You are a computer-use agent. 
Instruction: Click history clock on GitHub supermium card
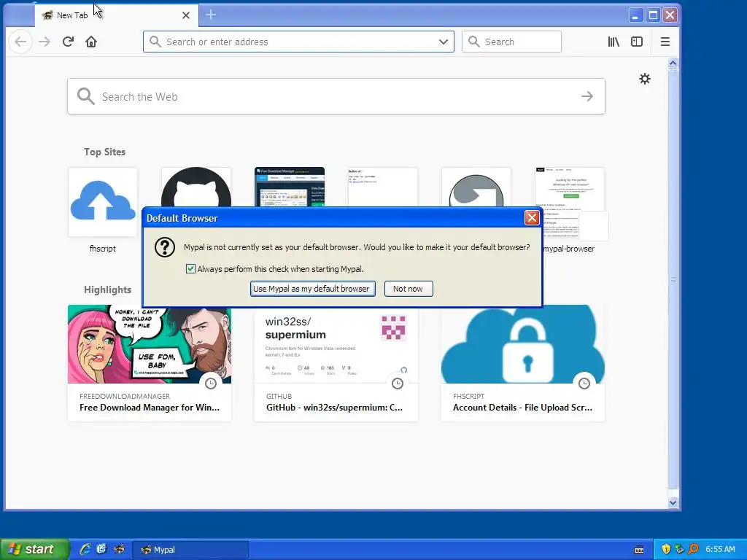pos(398,384)
